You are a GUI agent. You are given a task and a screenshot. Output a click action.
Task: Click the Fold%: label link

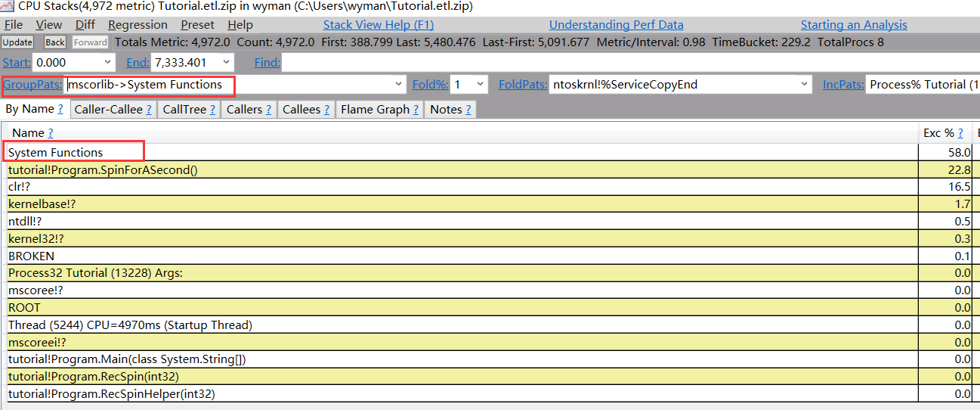[x=430, y=85]
